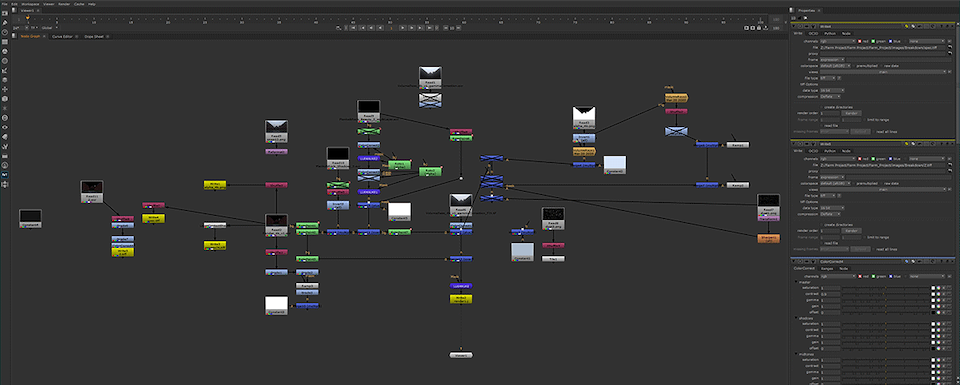Open the 3D nodes toolbar menu
This screenshot has height=385, width=960.
tap(6, 99)
